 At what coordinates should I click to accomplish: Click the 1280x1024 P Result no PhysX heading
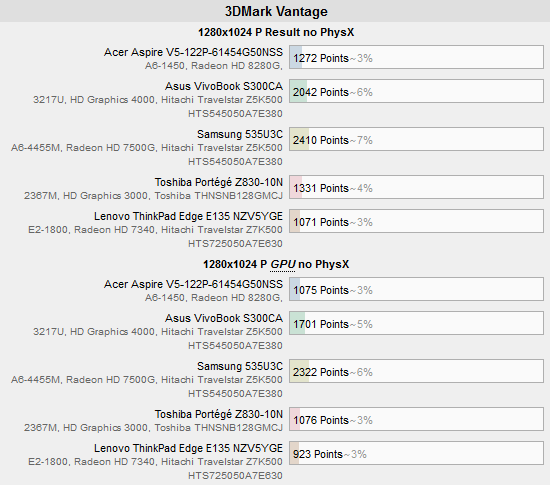[276, 32]
